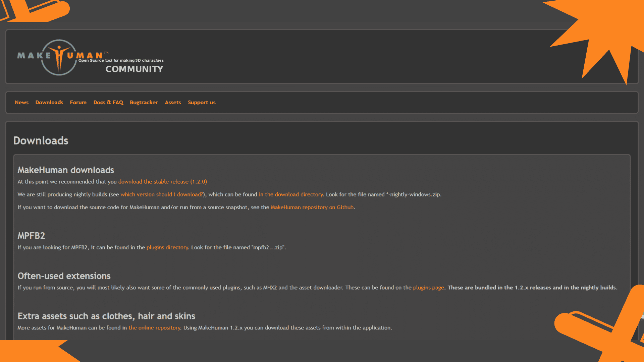Click the plugins directory link for MPFB2
This screenshot has height=362, width=644.
(167, 247)
